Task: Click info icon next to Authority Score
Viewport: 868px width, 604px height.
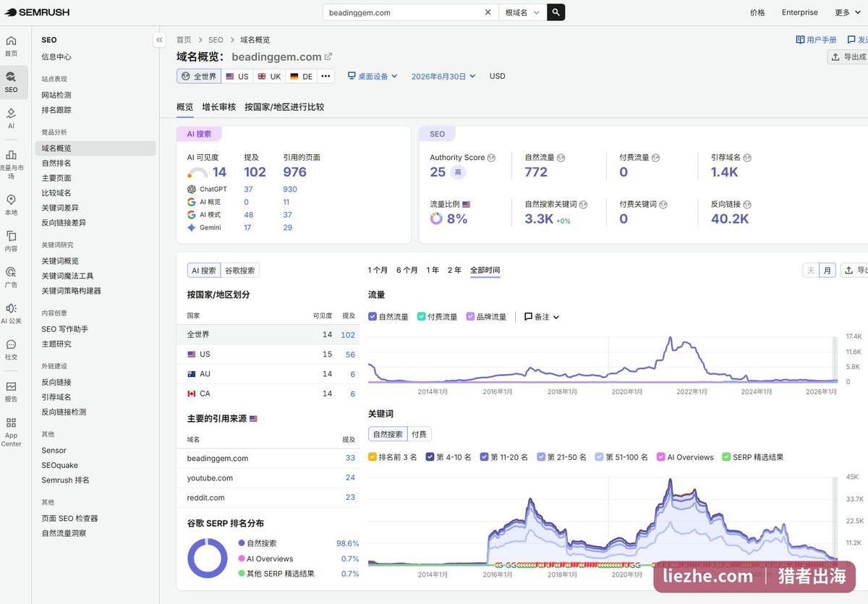Action: [x=491, y=158]
